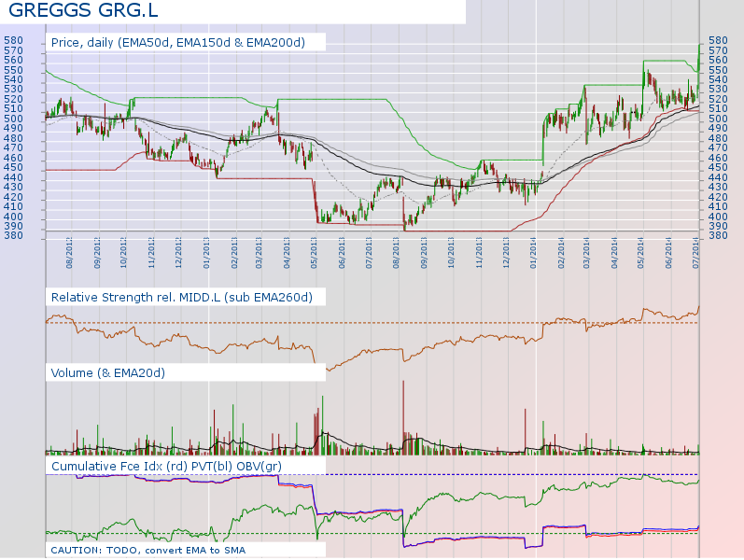Click 530 on the left price axis

point(13,90)
